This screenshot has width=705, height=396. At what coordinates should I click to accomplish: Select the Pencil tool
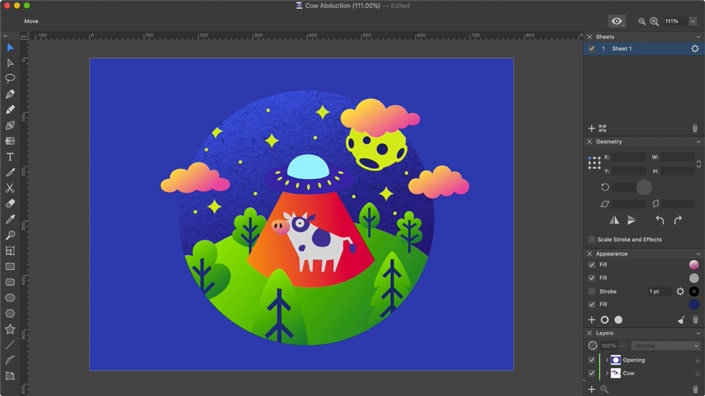click(10, 110)
